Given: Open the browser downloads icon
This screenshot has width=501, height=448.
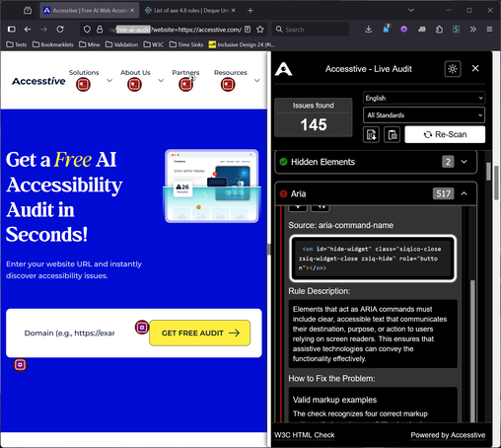Looking at the screenshot, I should [369, 30].
